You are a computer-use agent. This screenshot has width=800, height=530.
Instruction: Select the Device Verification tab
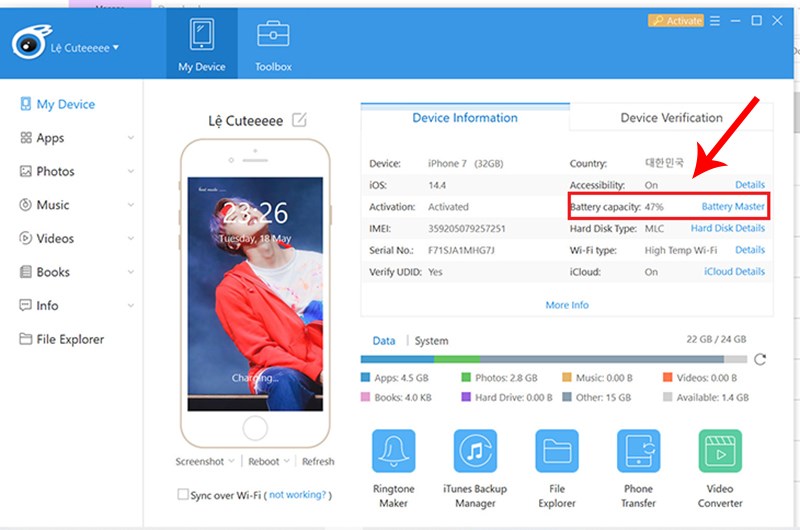[671, 118]
